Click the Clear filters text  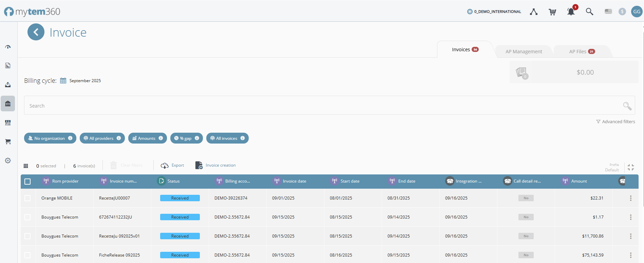pyautogui.click(x=131, y=165)
